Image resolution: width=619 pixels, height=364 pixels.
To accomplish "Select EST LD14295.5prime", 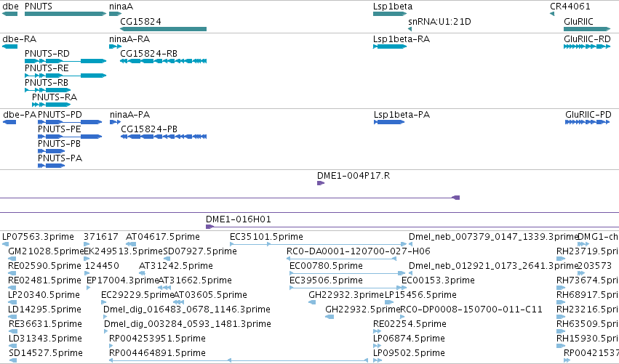I will pos(44,310).
